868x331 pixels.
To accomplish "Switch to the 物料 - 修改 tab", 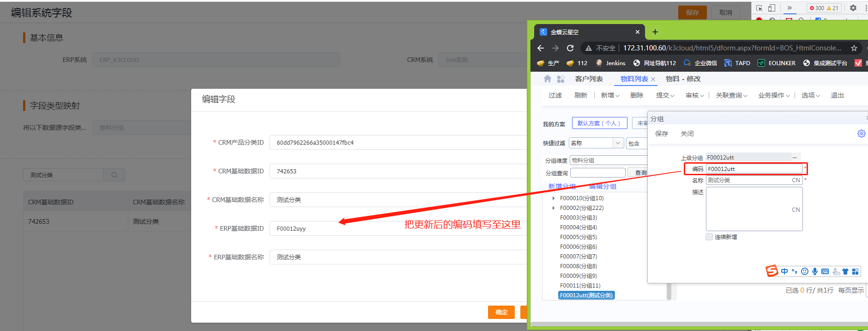I will (683, 79).
